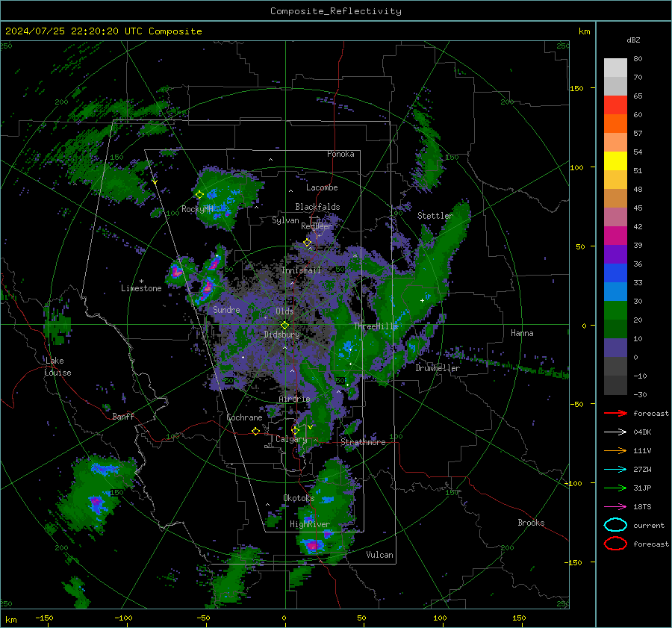Click the Cochrane town label
Viewport: 672px width, 628px height.
(244, 417)
